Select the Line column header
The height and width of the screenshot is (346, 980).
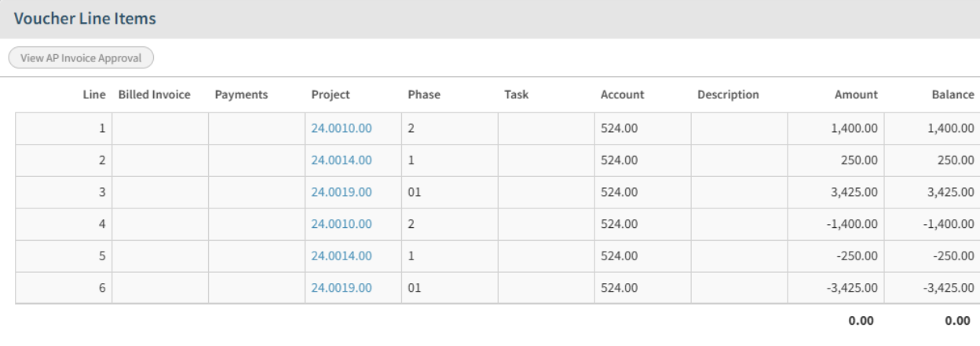pyautogui.click(x=95, y=94)
